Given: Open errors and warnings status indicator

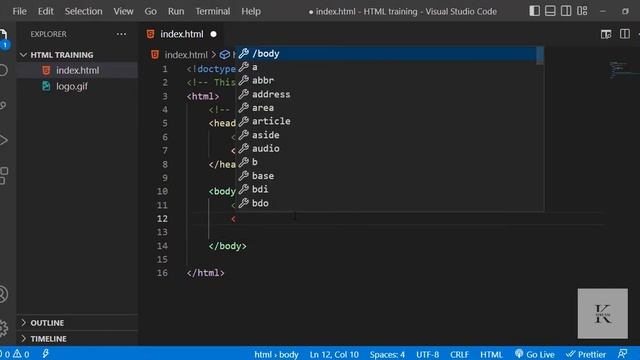Looking at the screenshot, I should 15,354.
